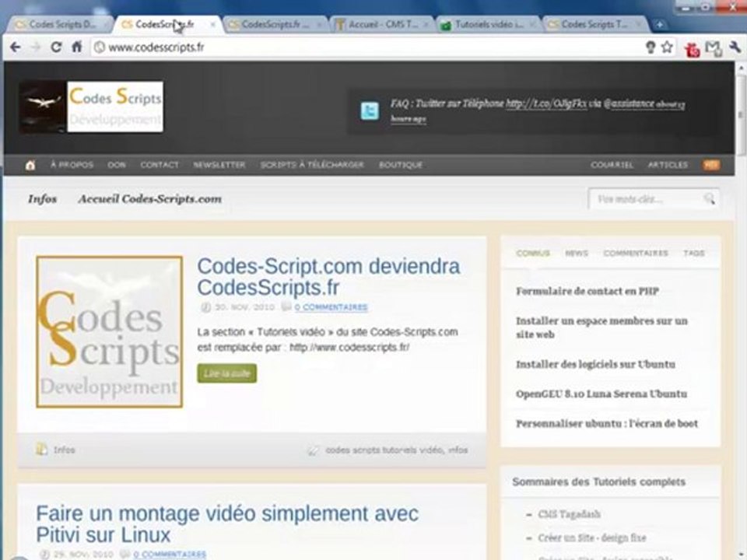
Task: Select the NEWS sidebar tab
Action: pyautogui.click(x=577, y=254)
